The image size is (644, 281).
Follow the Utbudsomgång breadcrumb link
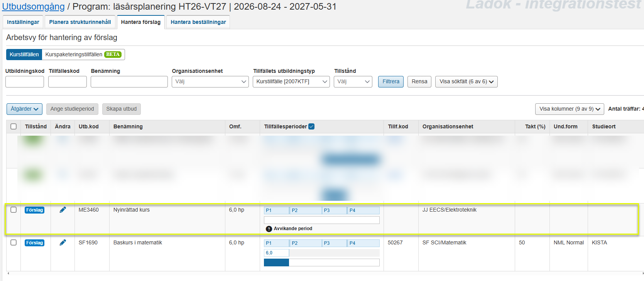coord(34,7)
